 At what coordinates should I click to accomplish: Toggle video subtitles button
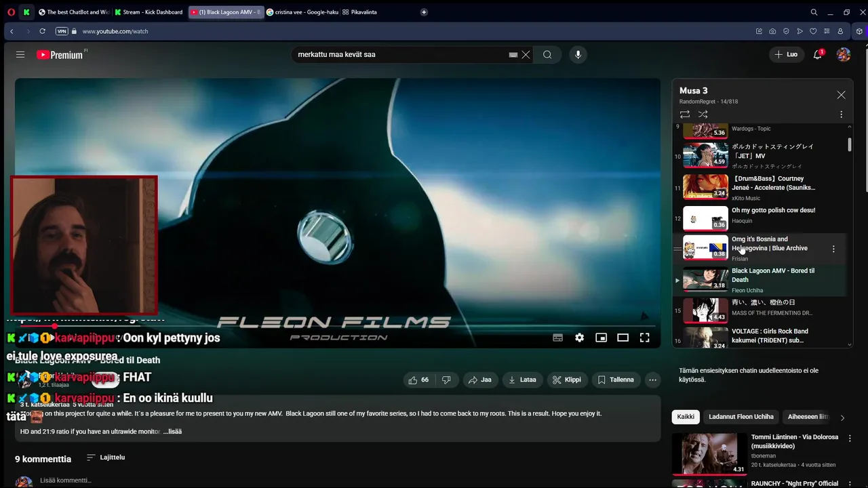557,338
